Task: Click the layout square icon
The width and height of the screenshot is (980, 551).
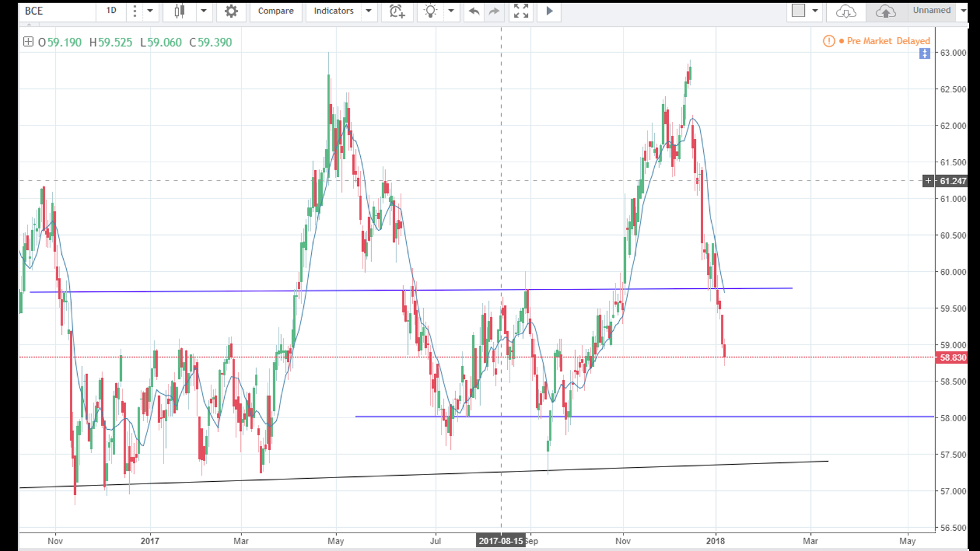Action: point(799,10)
